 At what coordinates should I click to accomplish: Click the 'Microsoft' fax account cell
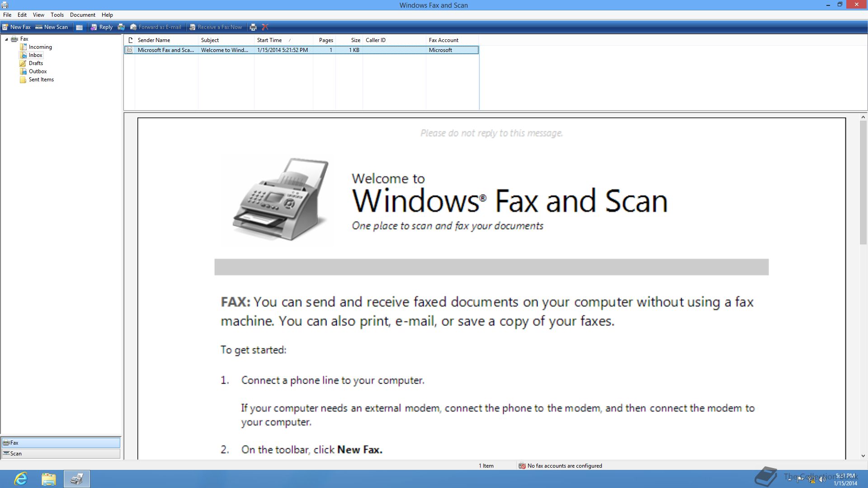pyautogui.click(x=440, y=50)
